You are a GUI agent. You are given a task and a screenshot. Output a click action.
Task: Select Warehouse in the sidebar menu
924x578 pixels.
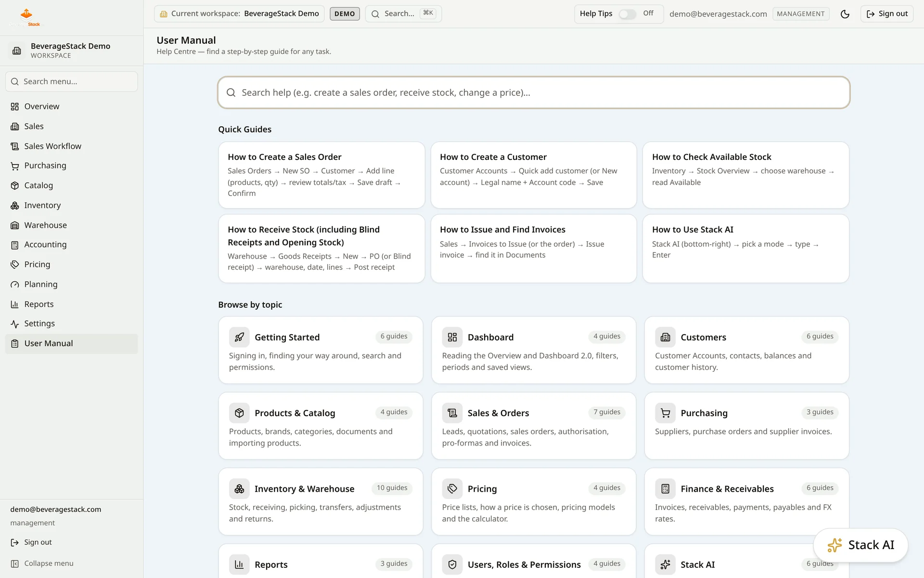[71, 225]
